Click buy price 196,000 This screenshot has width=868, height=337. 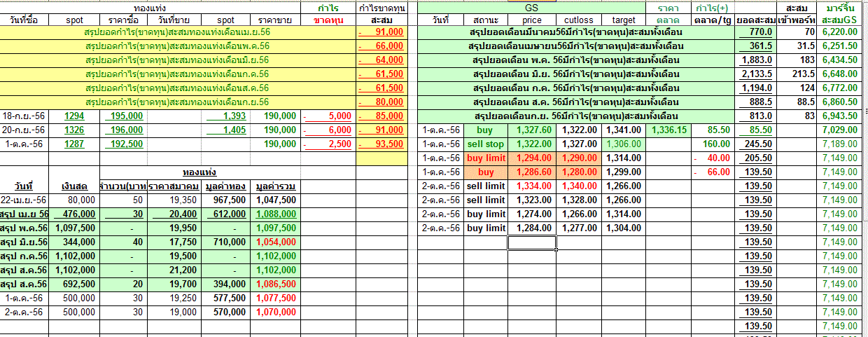(x=122, y=130)
